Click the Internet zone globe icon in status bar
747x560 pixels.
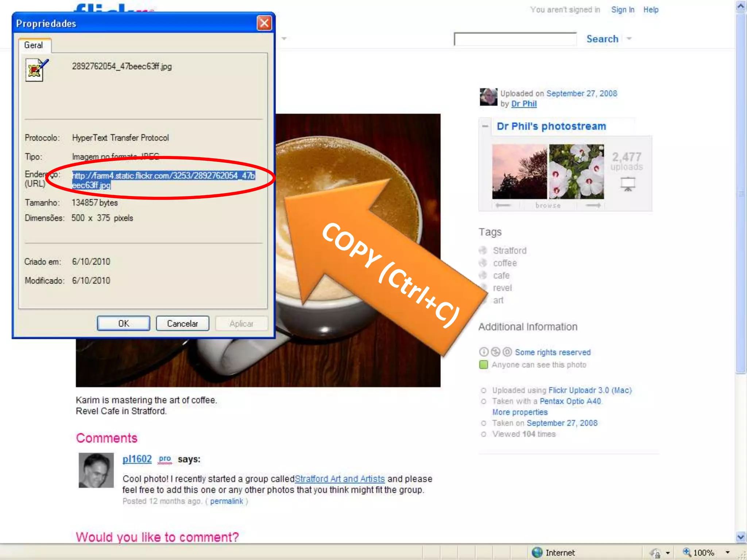coord(537,552)
